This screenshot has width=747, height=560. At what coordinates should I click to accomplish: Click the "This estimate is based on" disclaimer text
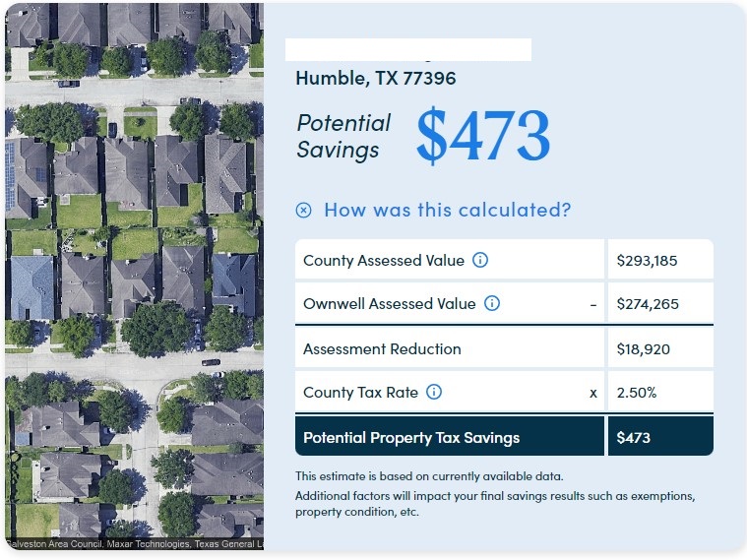pyautogui.click(x=429, y=476)
